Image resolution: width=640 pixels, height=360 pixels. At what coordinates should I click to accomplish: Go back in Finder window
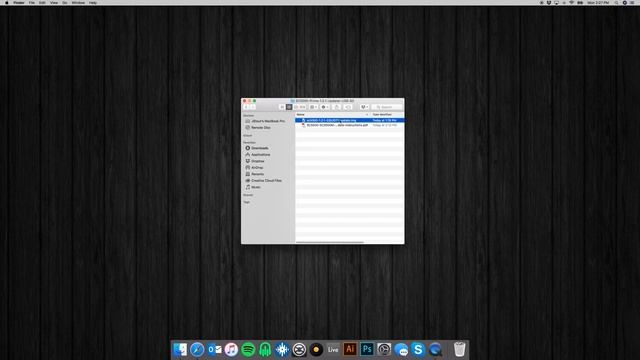pos(246,107)
